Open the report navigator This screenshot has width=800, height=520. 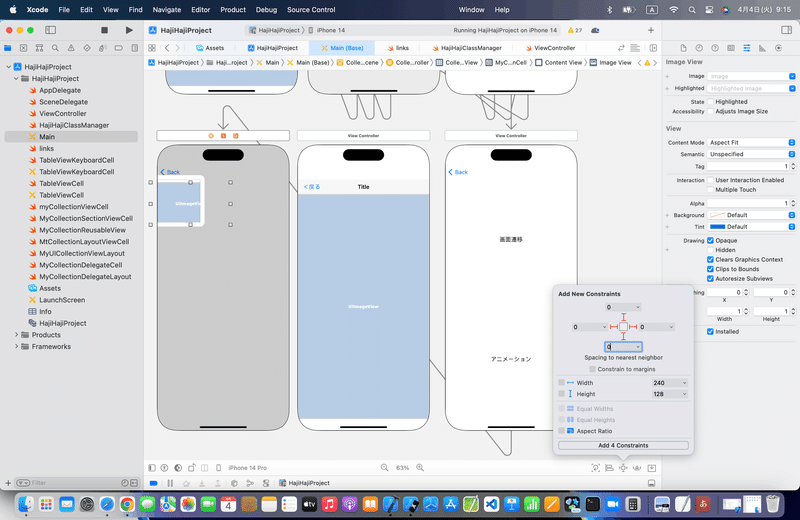pos(135,48)
